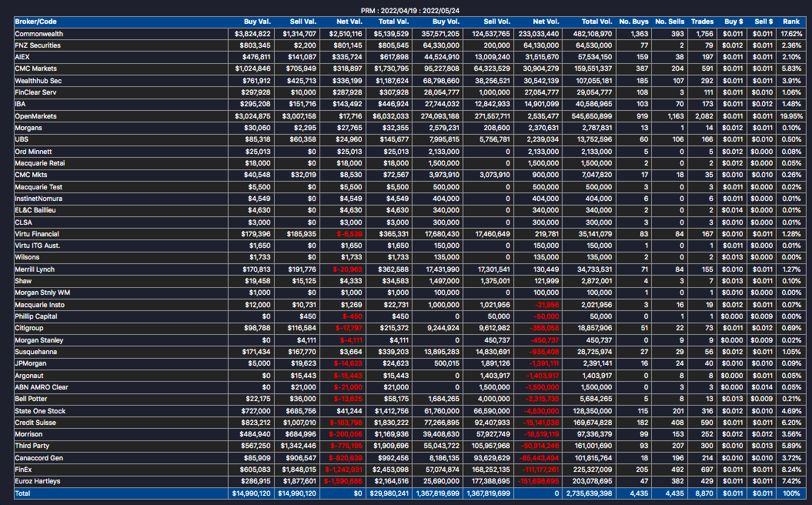Click the Sell Vol. column header
Screen dimensions: 812x505
[496, 22]
